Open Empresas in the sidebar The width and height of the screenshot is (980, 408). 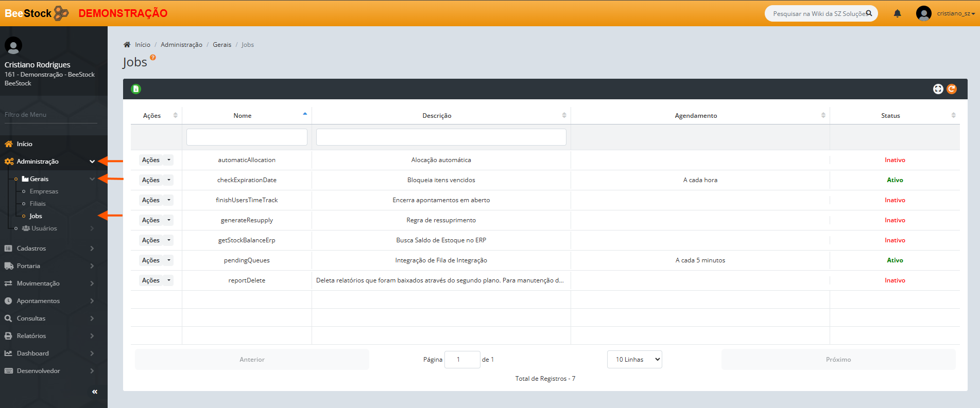tap(44, 191)
